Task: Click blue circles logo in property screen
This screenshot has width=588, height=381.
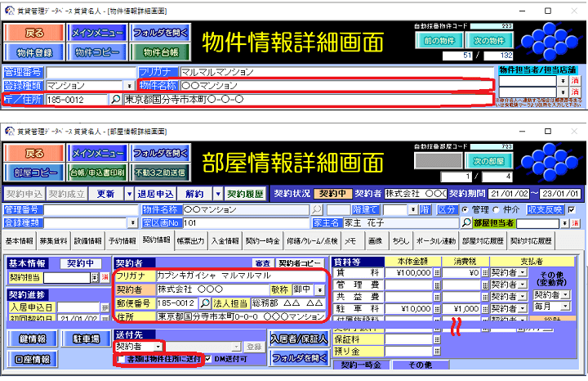Action: click(x=549, y=41)
